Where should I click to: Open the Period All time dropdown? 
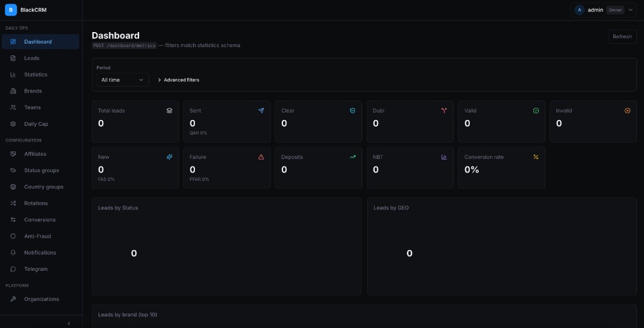pos(123,80)
